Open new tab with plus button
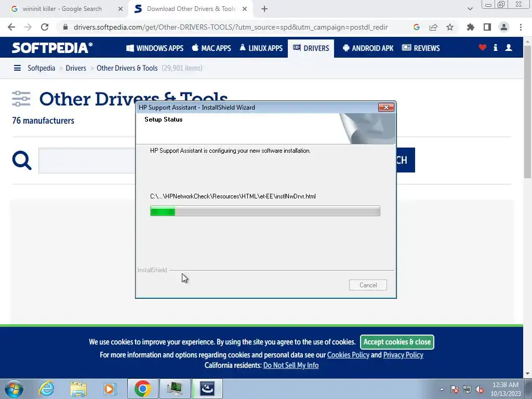Image resolution: width=532 pixels, height=399 pixels. click(x=264, y=9)
